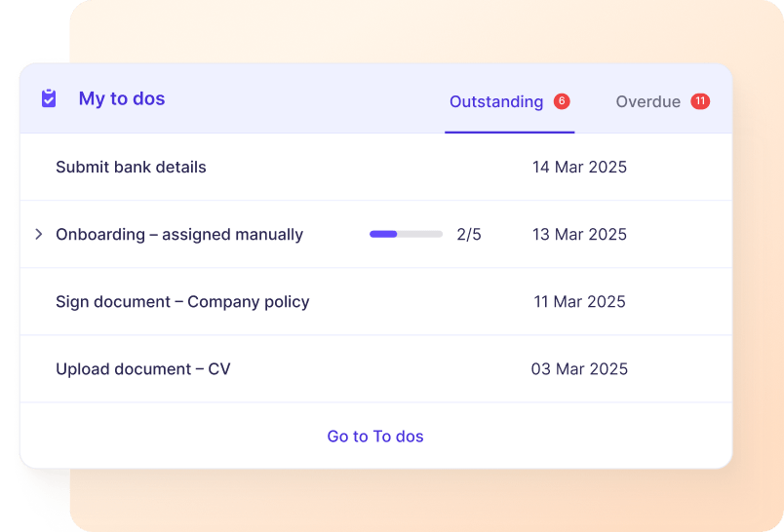Click the underline beneath the Outstanding tab
Viewport: 784px width, 532px height.
[509, 132]
